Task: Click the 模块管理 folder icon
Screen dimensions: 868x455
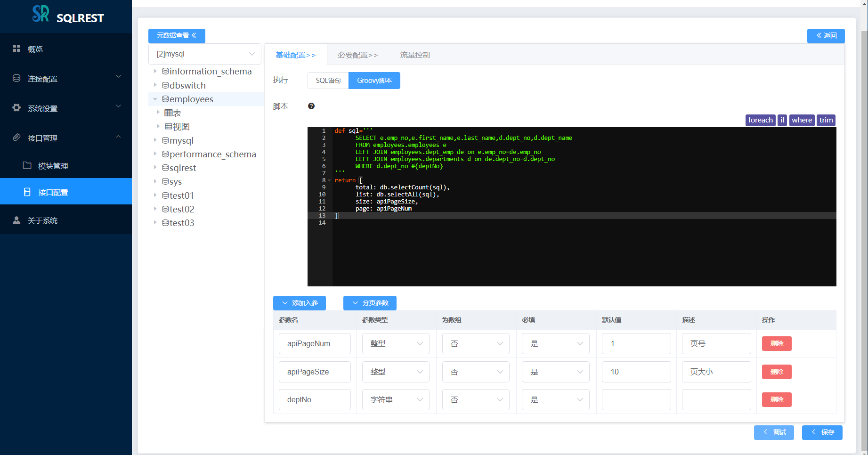Action: [27, 165]
